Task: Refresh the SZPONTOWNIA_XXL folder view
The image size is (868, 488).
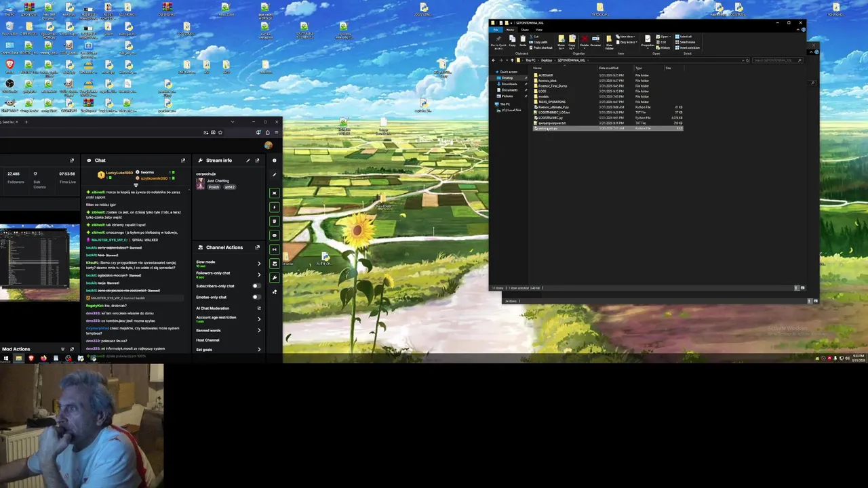Action: coord(747,60)
